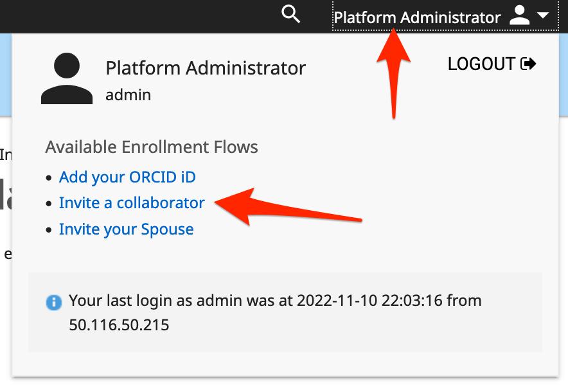The height and width of the screenshot is (392, 568).
Task: Click the bullet beside Invite your Spouse
Action: [49, 230]
